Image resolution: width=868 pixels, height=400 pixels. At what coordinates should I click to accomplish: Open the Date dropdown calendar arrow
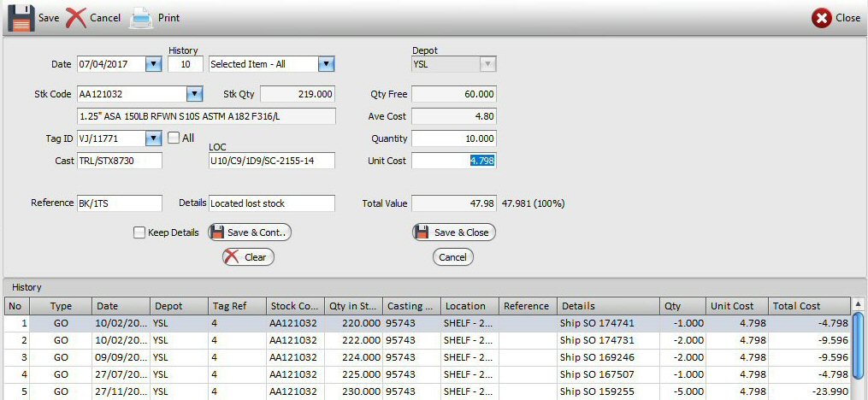153,64
